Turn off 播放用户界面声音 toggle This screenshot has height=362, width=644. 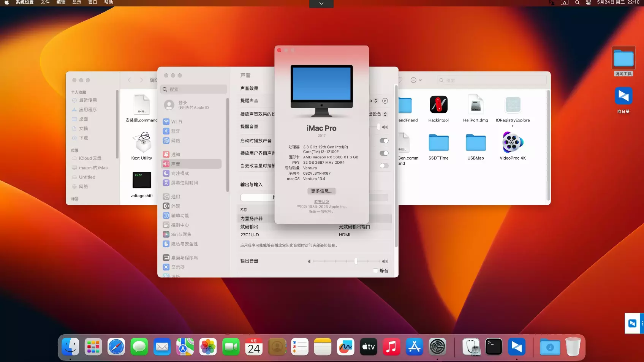click(384, 153)
